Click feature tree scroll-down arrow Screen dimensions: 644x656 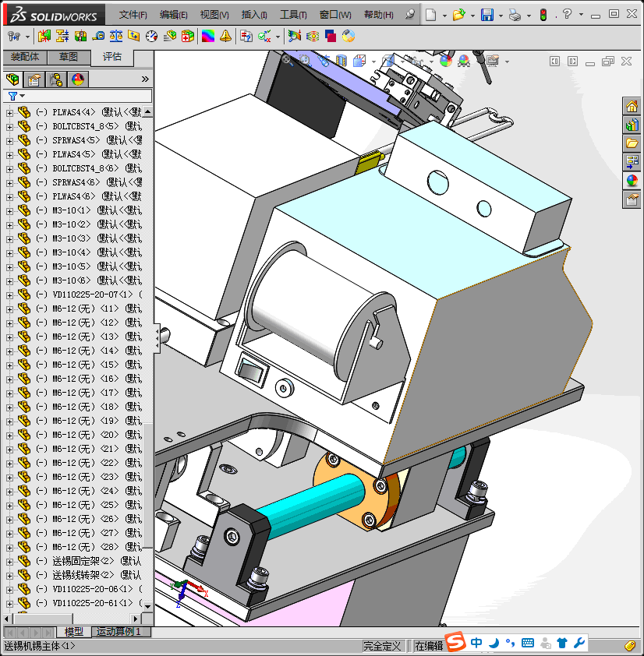point(148,606)
